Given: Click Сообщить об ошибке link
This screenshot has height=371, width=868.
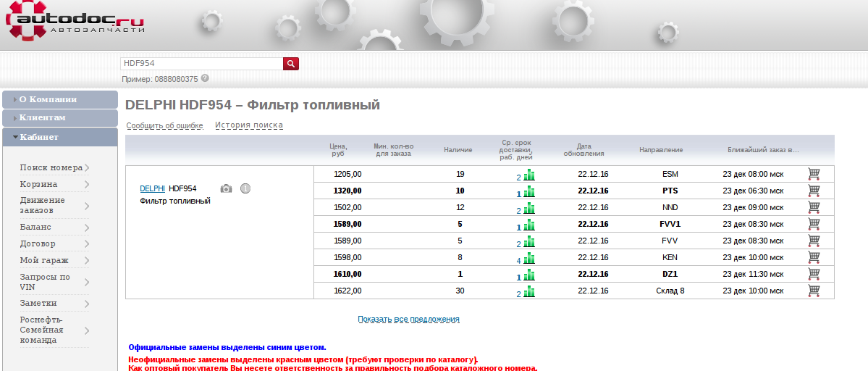Looking at the screenshot, I should pos(164,125).
